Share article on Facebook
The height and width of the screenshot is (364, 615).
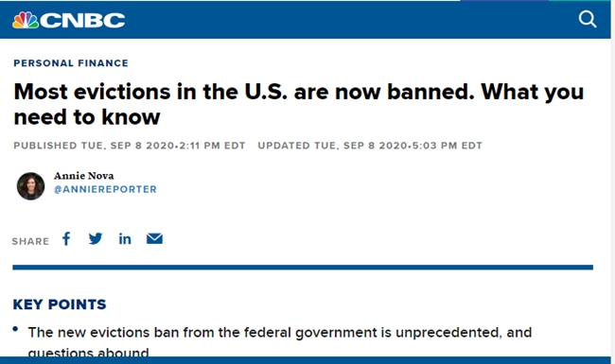(66, 238)
